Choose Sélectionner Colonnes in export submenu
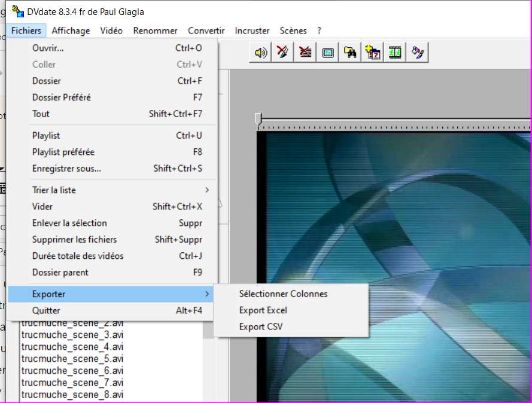The height and width of the screenshot is (403, 532). tap(283, 294)
